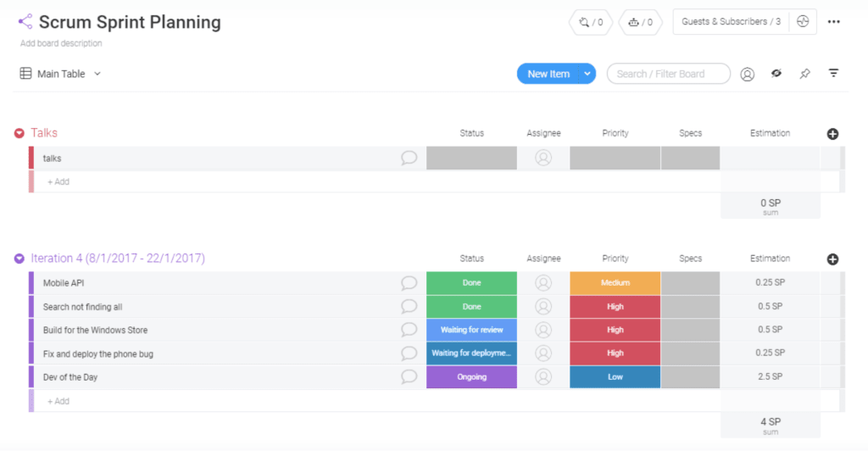Image resolution: width=868 pixels, height=451 pixels.
Task: Click the share icon beside board title
Action: [25, 21]
